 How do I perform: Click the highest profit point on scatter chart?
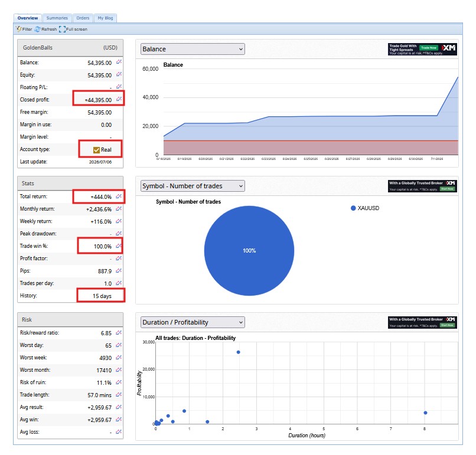coord(239,352)
